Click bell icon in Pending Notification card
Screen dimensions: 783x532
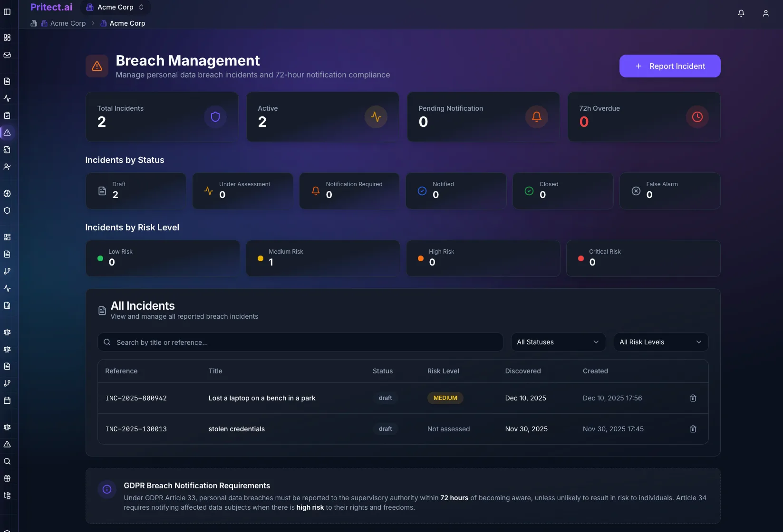[x=537, y=117]
